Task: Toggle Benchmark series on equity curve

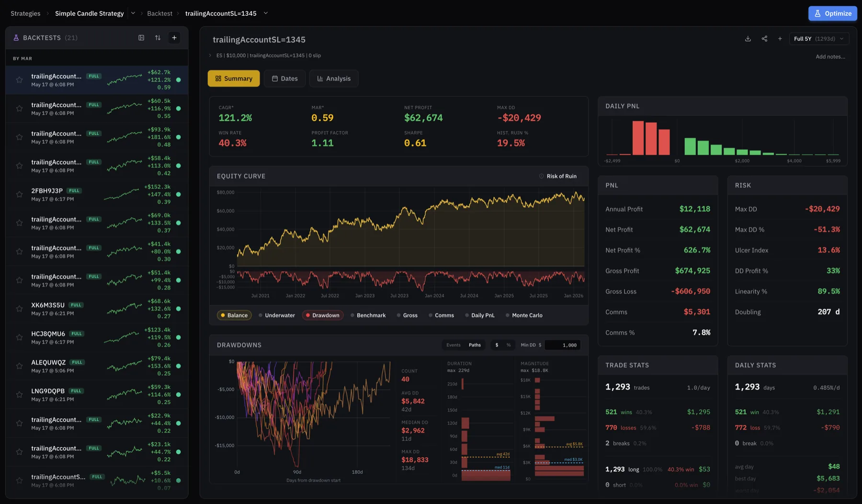Action: (x=368, y=315)
